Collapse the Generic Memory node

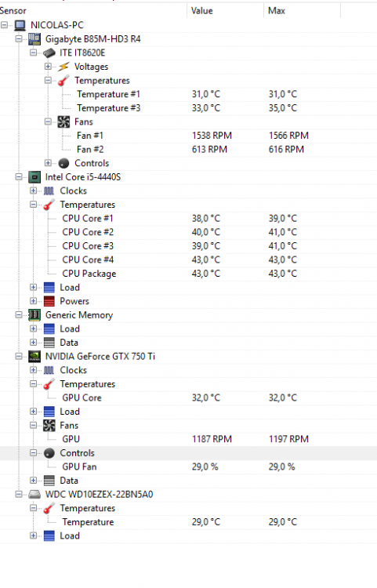click(19, 314)
